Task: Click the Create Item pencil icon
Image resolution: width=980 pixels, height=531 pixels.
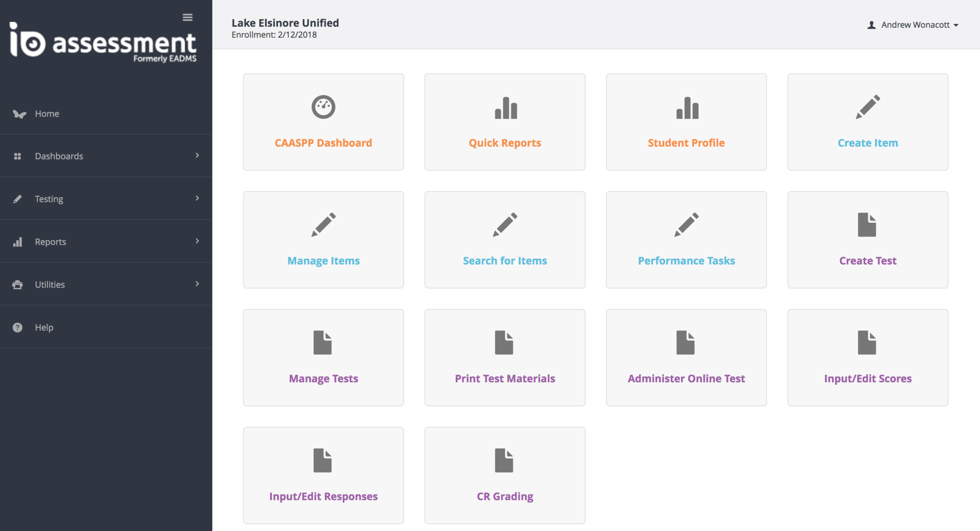Action: [868, 107]
